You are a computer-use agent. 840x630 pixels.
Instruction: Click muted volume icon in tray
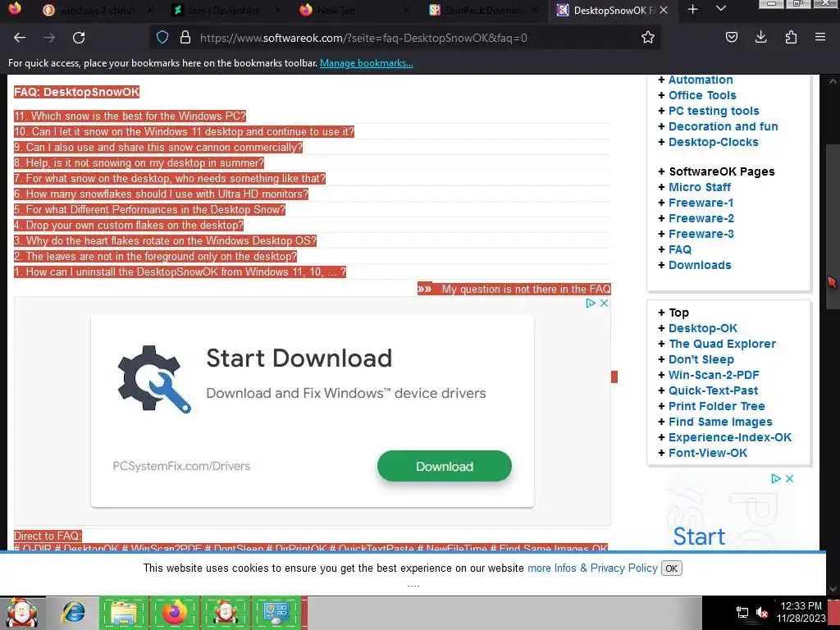coord(762,612)
